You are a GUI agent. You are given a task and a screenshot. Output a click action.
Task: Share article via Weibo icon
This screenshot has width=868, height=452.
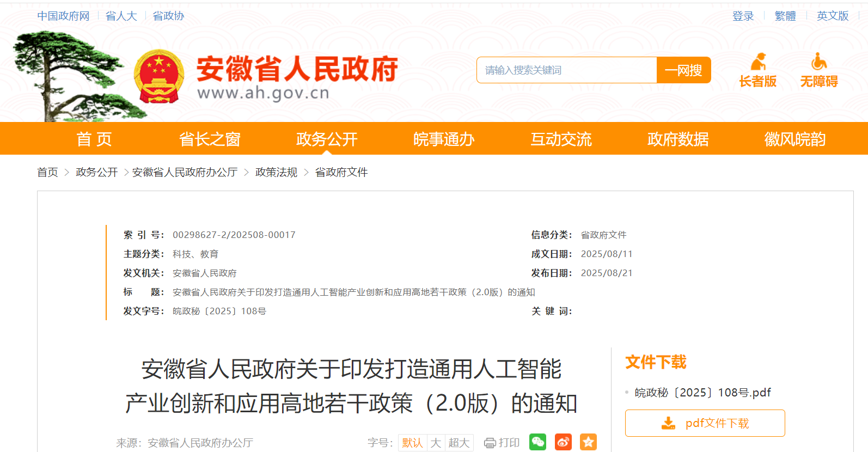point(563,442)
